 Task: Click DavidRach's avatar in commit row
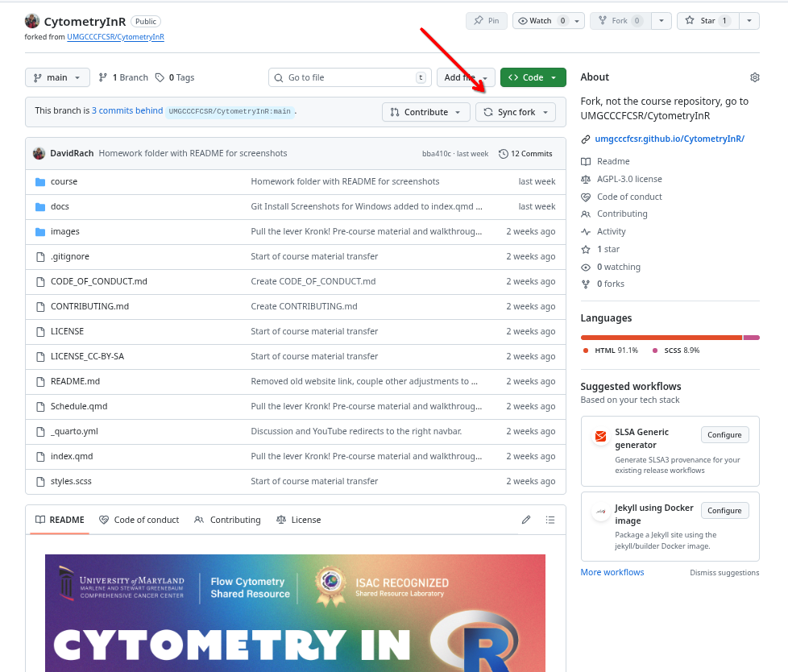click(x=39, y=153)
